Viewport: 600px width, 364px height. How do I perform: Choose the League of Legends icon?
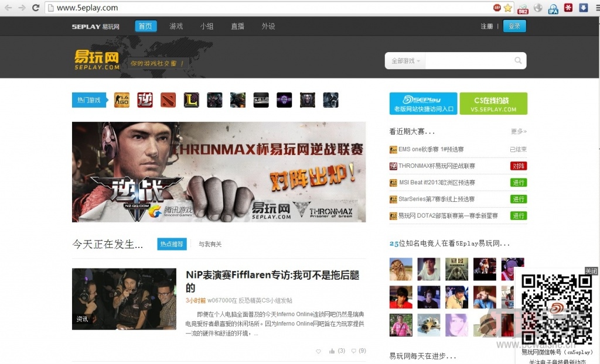pyautogui.click(x=191, y=100)
